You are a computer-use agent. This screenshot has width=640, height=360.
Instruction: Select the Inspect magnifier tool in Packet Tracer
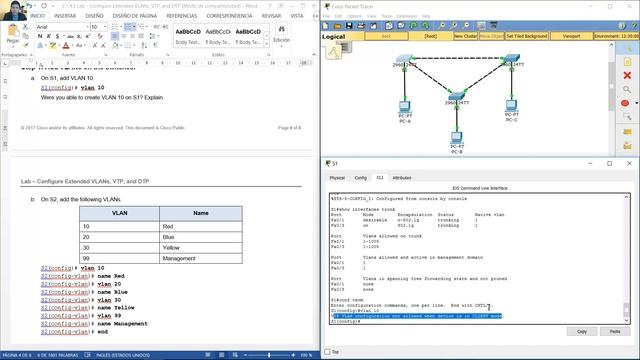(x=627, y=89)
